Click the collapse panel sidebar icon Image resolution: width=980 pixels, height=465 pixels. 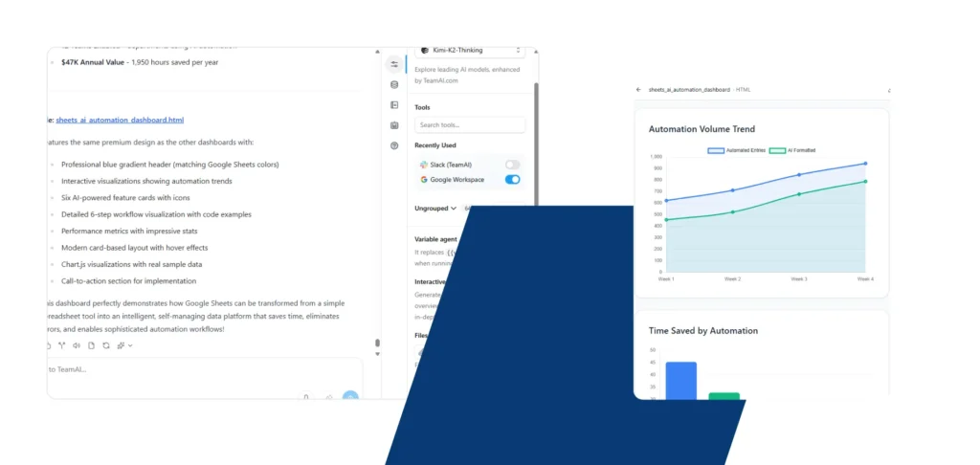[394, 105]
